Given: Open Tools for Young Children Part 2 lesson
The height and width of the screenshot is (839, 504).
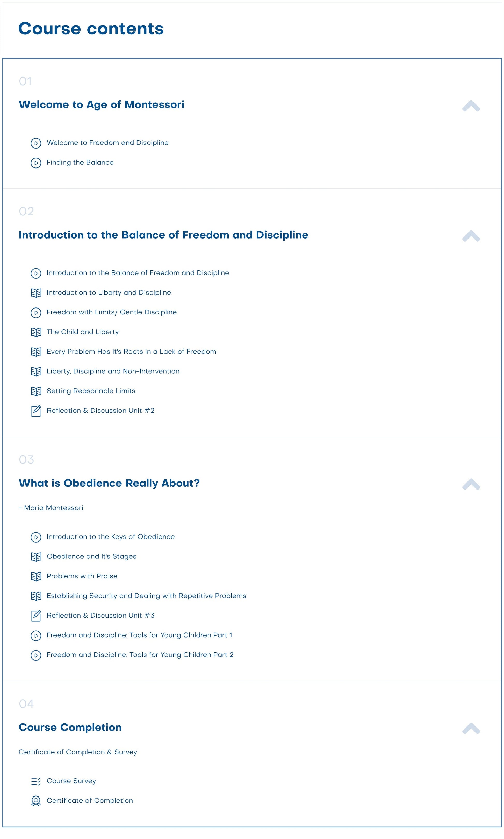Looking at the screenshot, I should [x=140, y=655].
